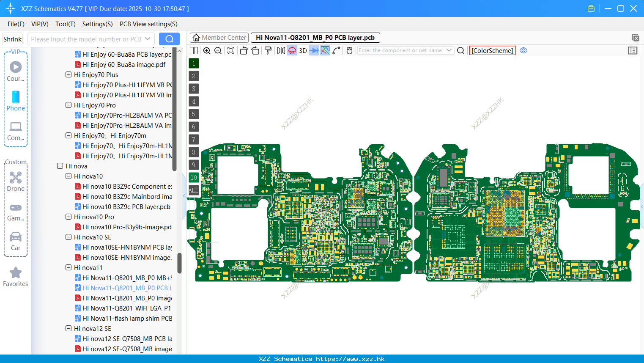Open the File(F) menu

tap(16, 24)
